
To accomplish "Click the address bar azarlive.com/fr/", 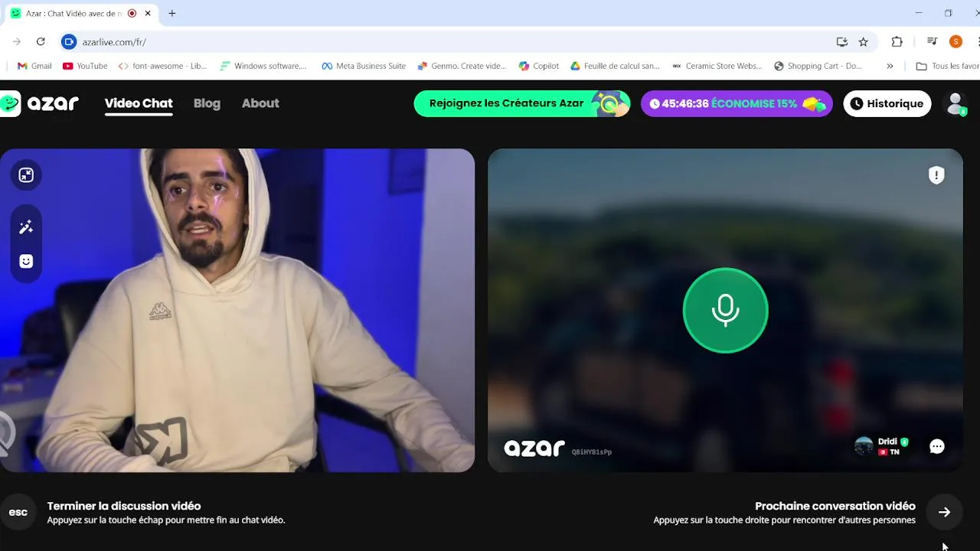I will point(114,42).
